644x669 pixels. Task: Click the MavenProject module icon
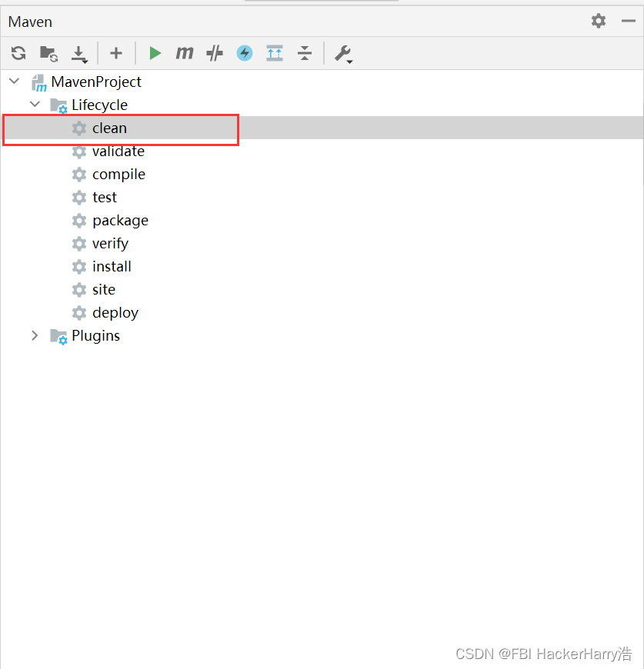[39, 83]
